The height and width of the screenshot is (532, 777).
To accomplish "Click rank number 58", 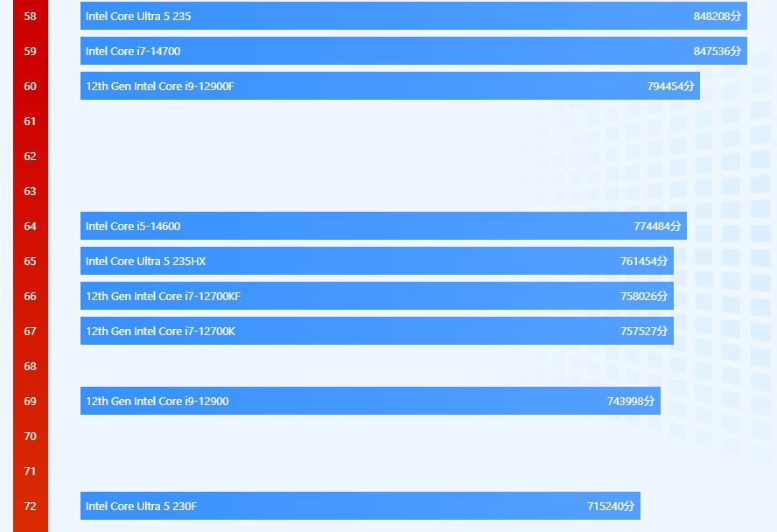I will coord(31,17).
